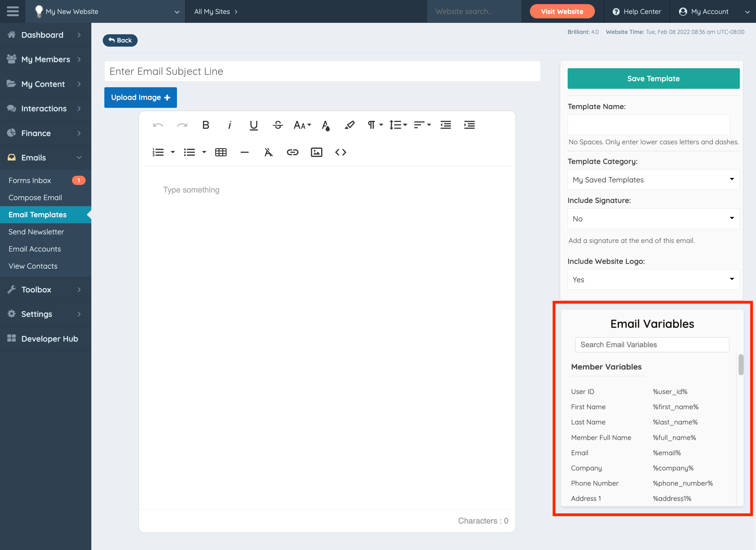Click the insert link icon
756x550 pixels.
pyautogui.click(x=292, y=152)
